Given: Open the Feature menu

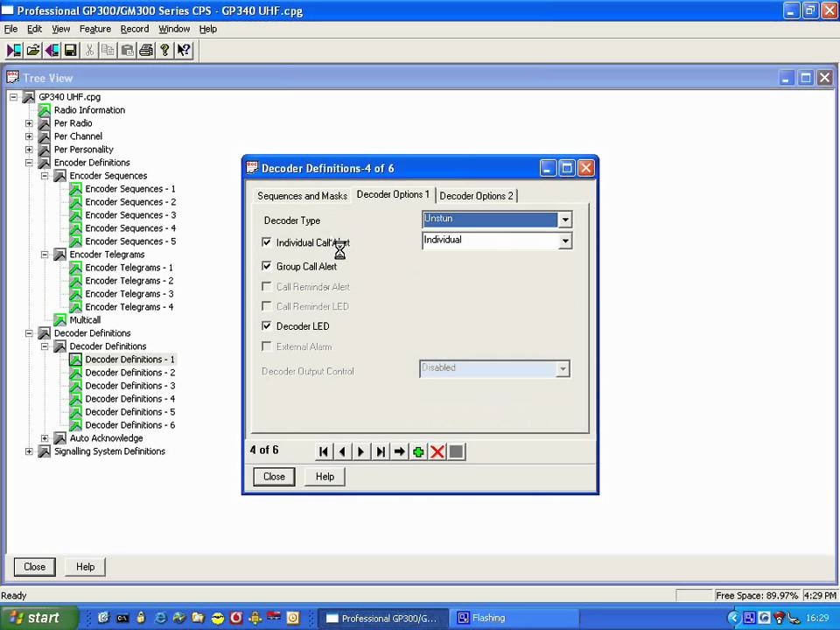Looking at the screenshot, I should [94, 29].
